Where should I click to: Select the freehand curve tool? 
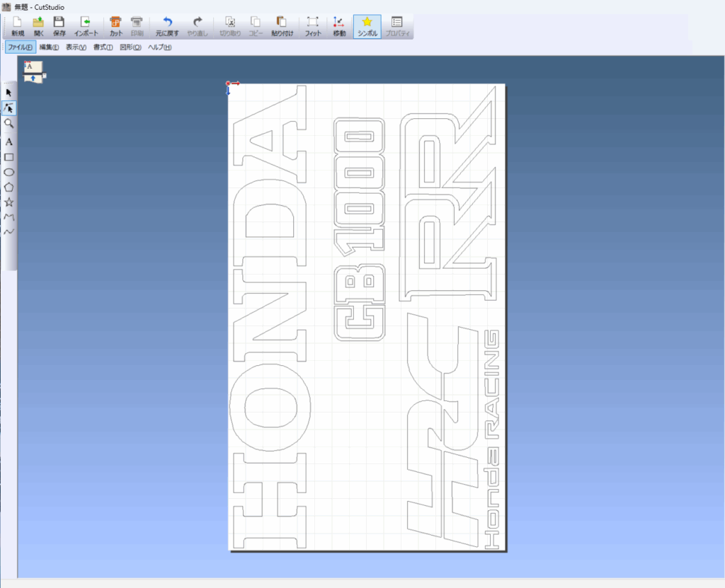click(8, 231)
